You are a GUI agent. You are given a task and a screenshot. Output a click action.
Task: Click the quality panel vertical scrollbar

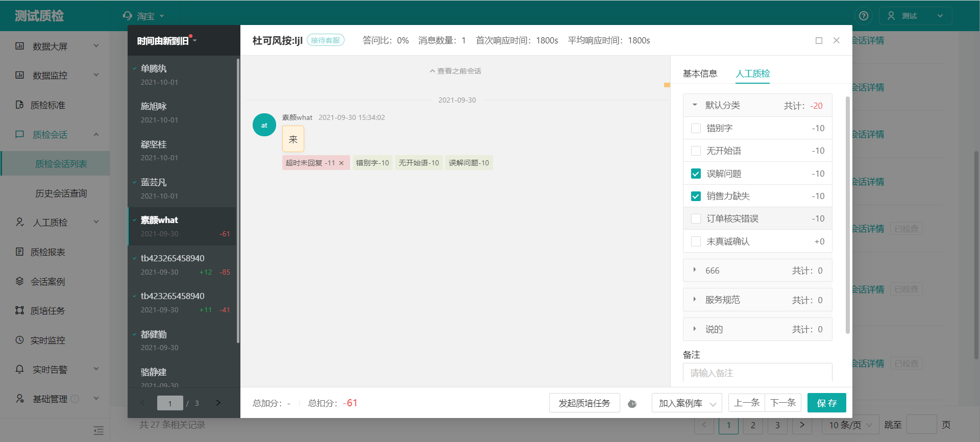[x=848, y=214]
